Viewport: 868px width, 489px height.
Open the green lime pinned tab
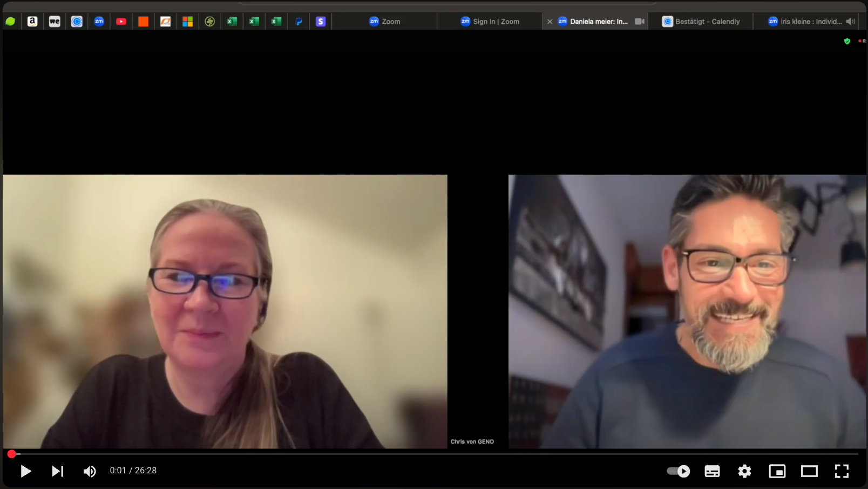click(x=10, y=22)
